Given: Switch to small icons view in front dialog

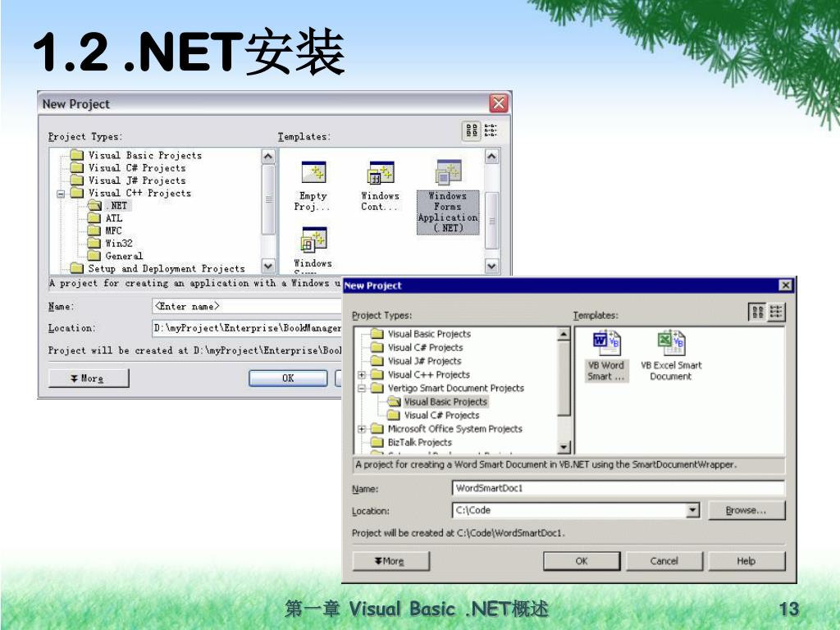Looking at the screenshot, I should coord(776,312).
